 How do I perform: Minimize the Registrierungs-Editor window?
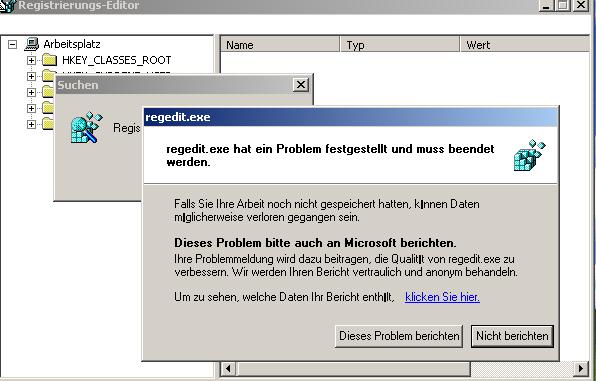[546, 5]
